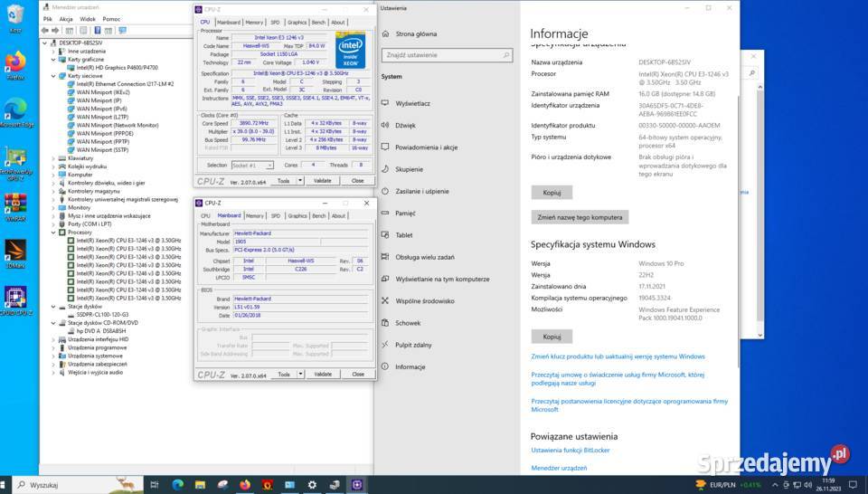
Task: Open Edge from the taskbar
Action: (178, 485)
